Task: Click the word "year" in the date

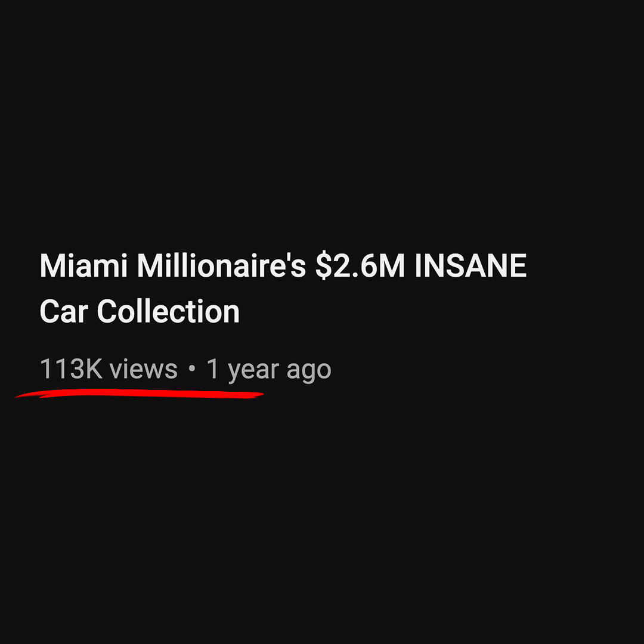Action: [253, 371]
